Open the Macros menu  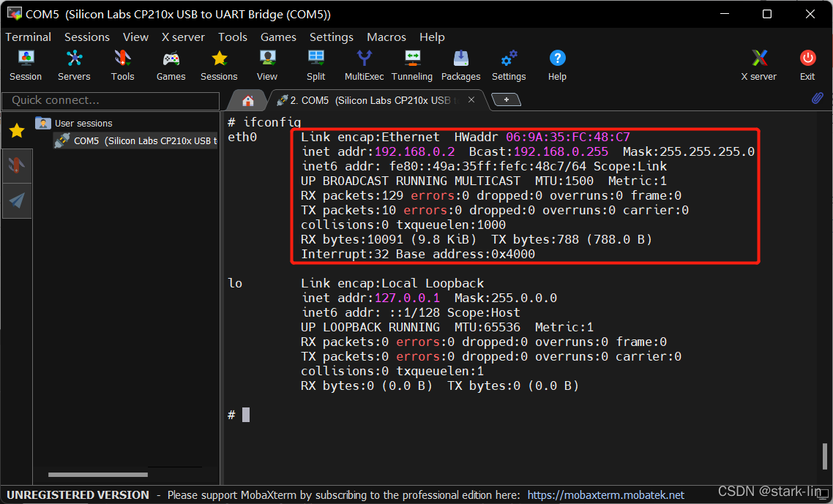tap(386, 37)
